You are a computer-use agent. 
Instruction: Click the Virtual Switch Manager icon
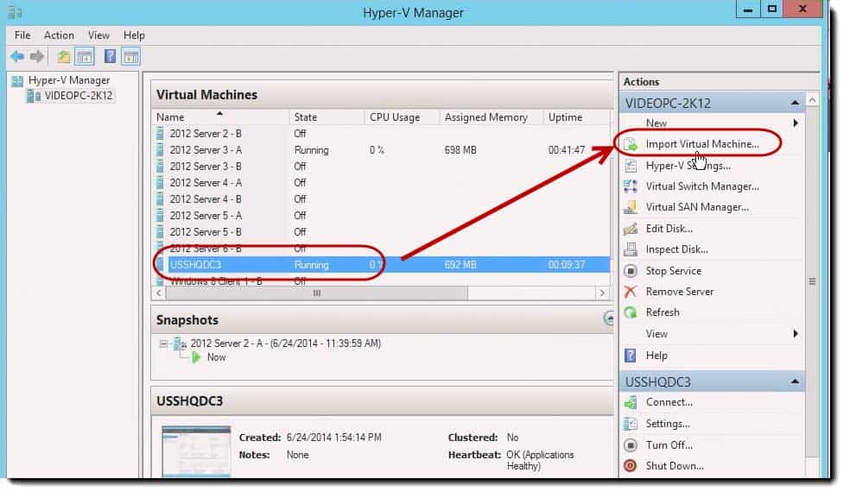[x=631, y=186]
